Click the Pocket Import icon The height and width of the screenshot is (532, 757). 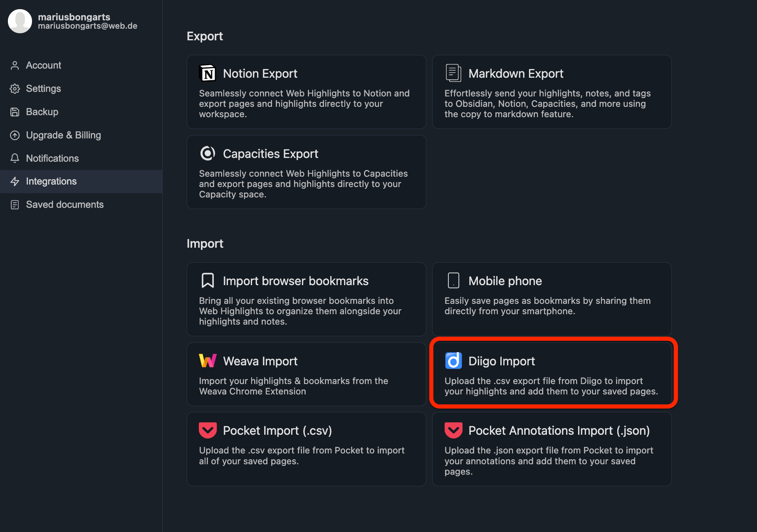click(x=208, y=430)
